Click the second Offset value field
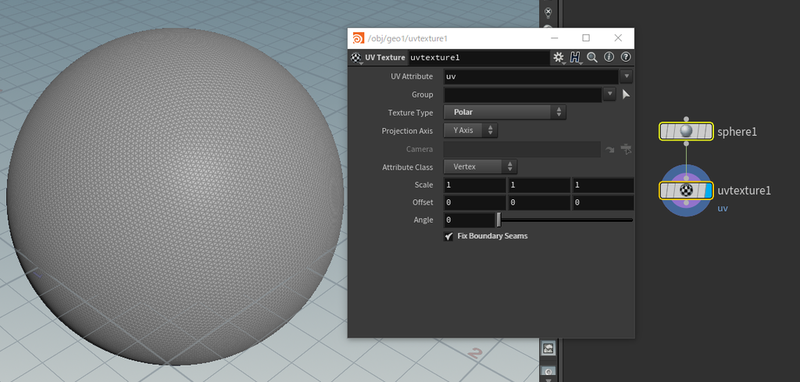Image resolution: width=800 pixels, height=382 pixels. click(x=539, y=202)
